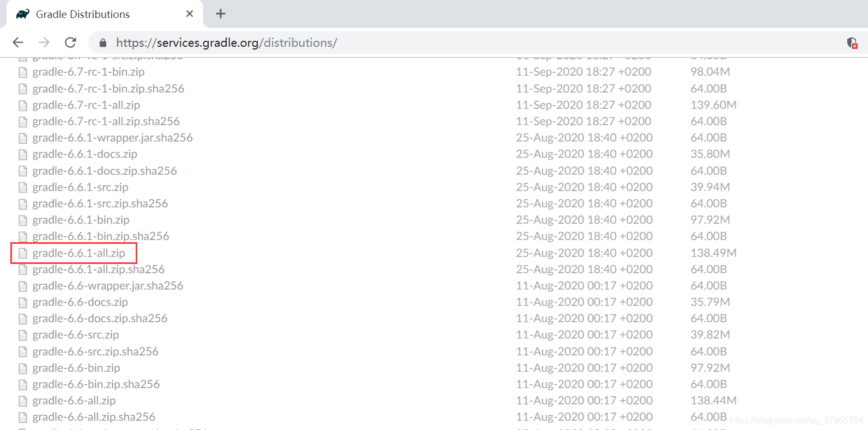Open gradle-6.6-src.zip.sha256
The image size is (868, 430).
95,351
